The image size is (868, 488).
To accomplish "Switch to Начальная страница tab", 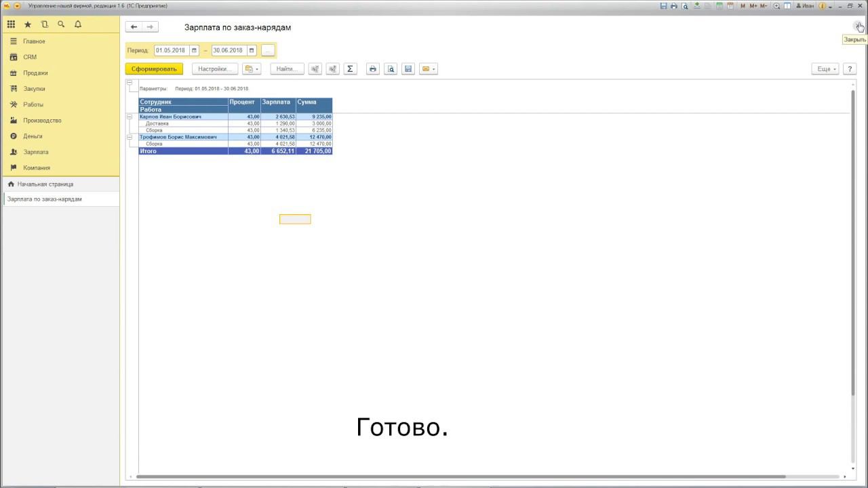I will (x=61, y=184).
